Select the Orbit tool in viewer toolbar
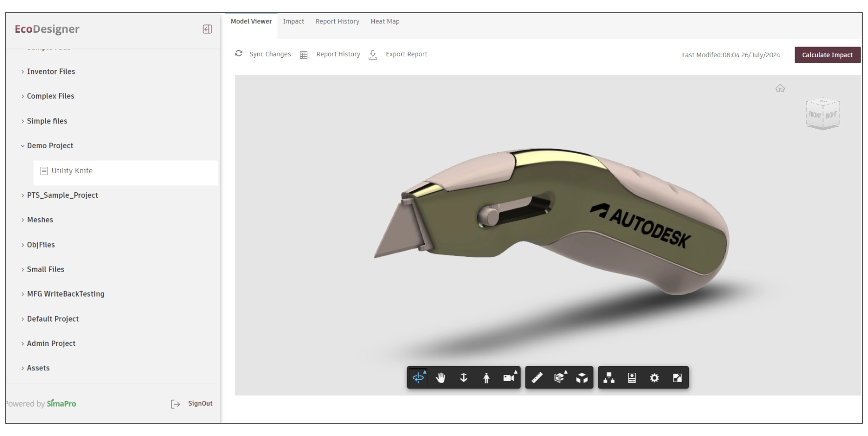 coord(419,378)
